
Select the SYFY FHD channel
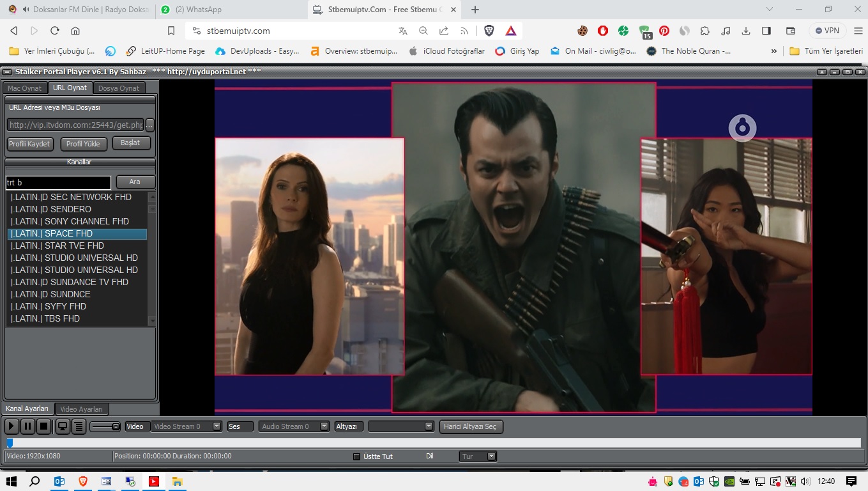coord(77,306)
